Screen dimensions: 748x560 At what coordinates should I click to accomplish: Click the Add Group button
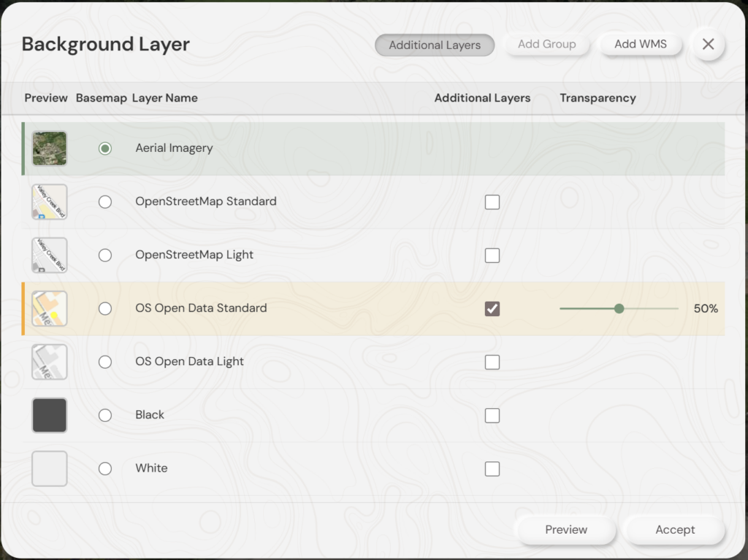tap(546, 45)
